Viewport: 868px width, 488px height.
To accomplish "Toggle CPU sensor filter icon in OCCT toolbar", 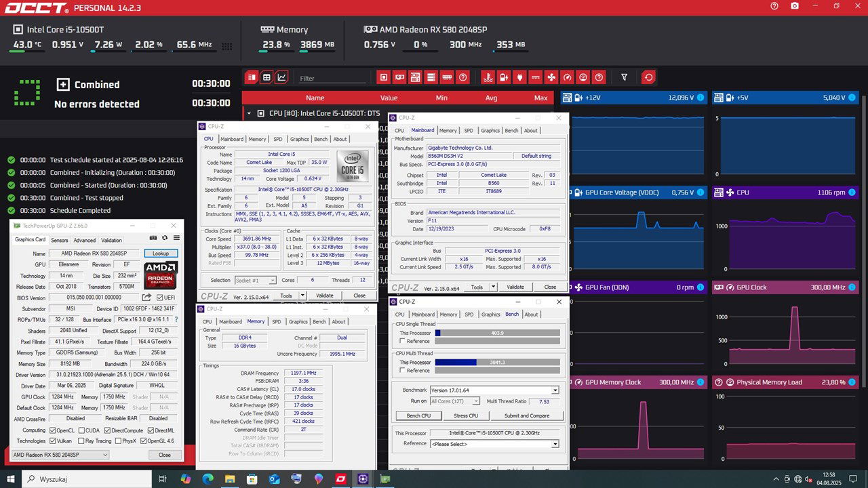I will coord(384,77).
